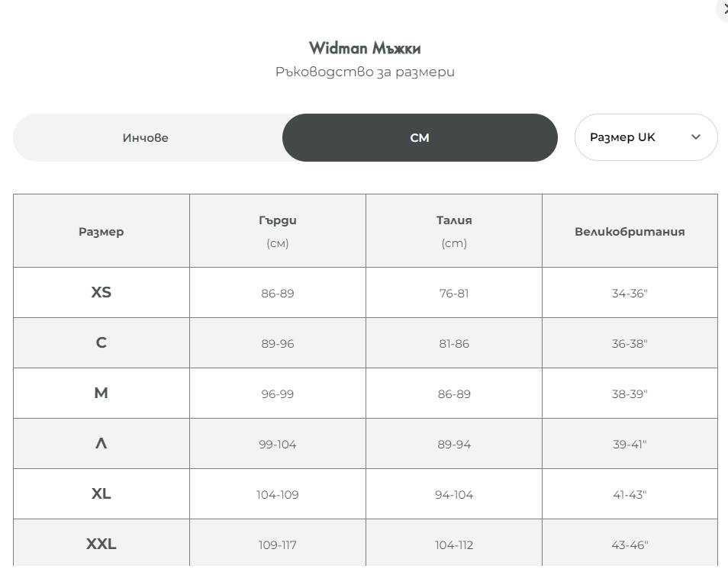The width and height of the screenshot is (728, 575).
Task: Select the XS size row
Action: click(x=366, y=292)
